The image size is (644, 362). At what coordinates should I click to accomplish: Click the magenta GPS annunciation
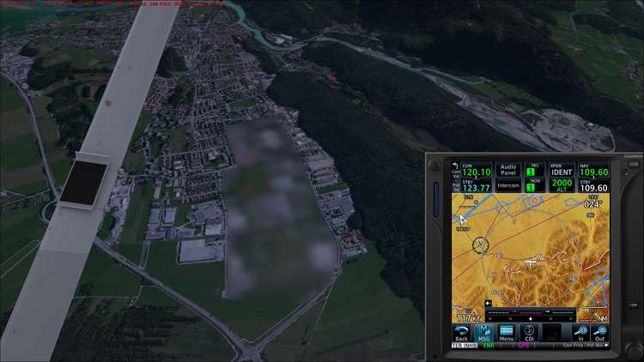(x=524, y=346)
